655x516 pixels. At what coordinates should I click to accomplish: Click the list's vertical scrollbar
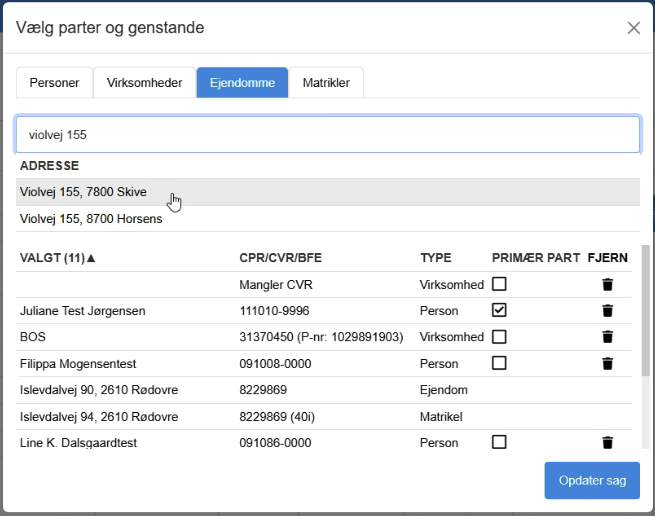(x=646, y=310)
